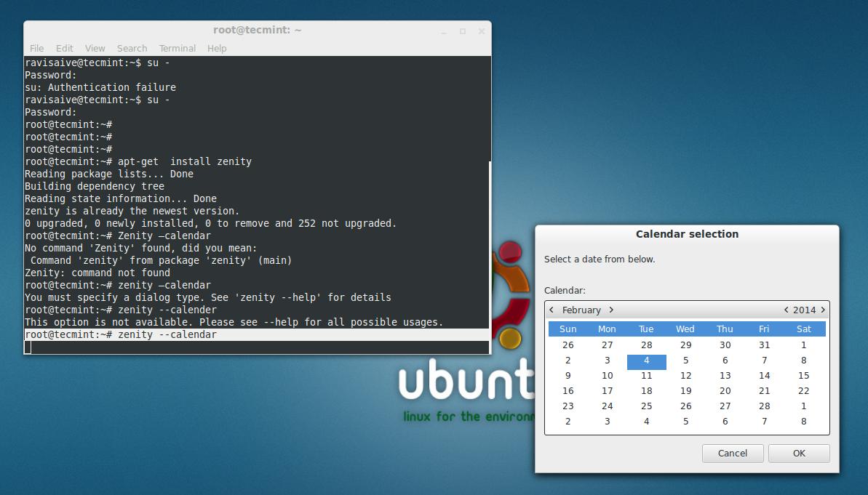Select February 14 in the calendar
The image size is (868, 495).
point(764,376)
